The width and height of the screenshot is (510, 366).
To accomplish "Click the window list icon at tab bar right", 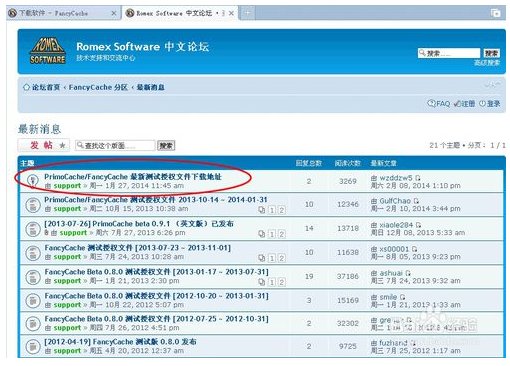I will pyautogui.click(x=496, y=13).
